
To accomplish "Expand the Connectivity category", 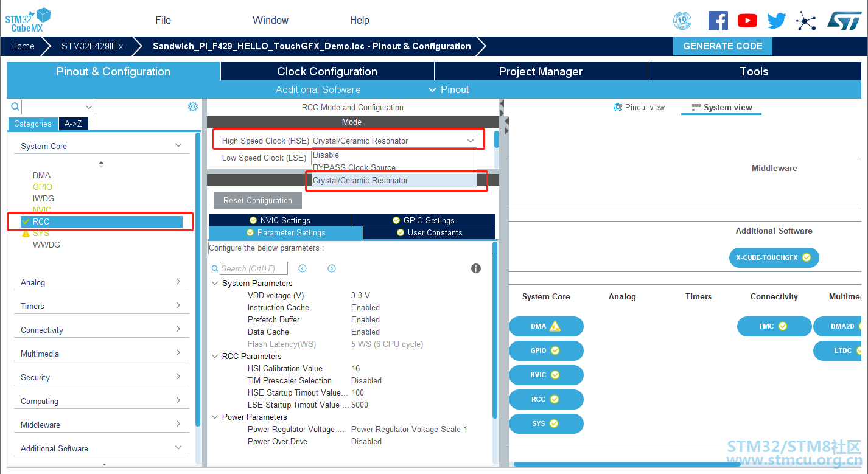I will point(178,329).
